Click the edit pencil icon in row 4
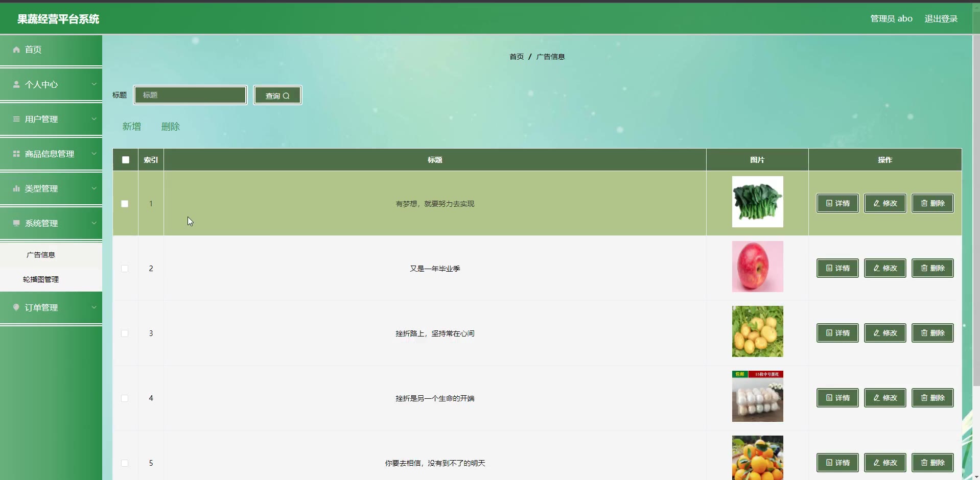The image size is (980, 480). tap(877, 398)
